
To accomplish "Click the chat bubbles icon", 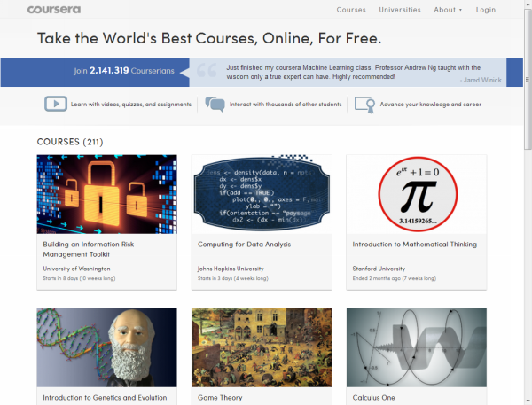I will tap(215, 105).
